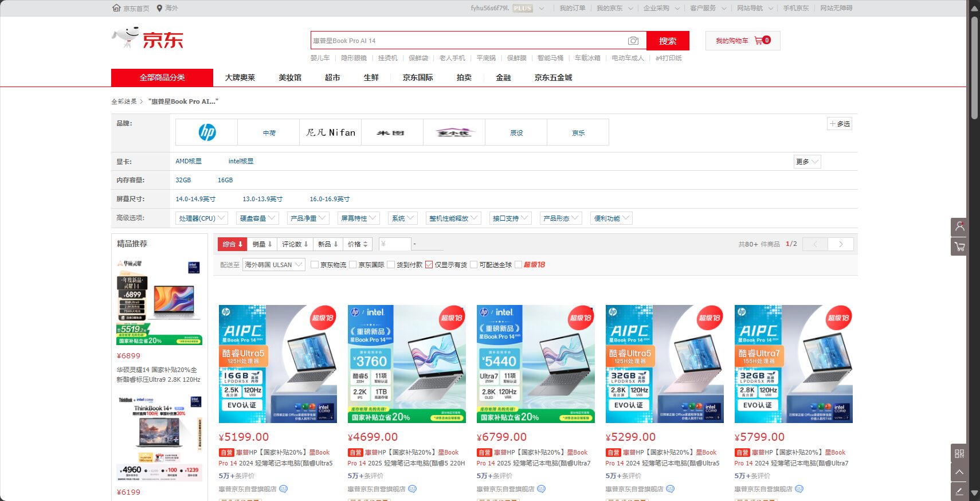
Task: Expand the 接口支持 dropdown
Action: click(x=510, y=218)
